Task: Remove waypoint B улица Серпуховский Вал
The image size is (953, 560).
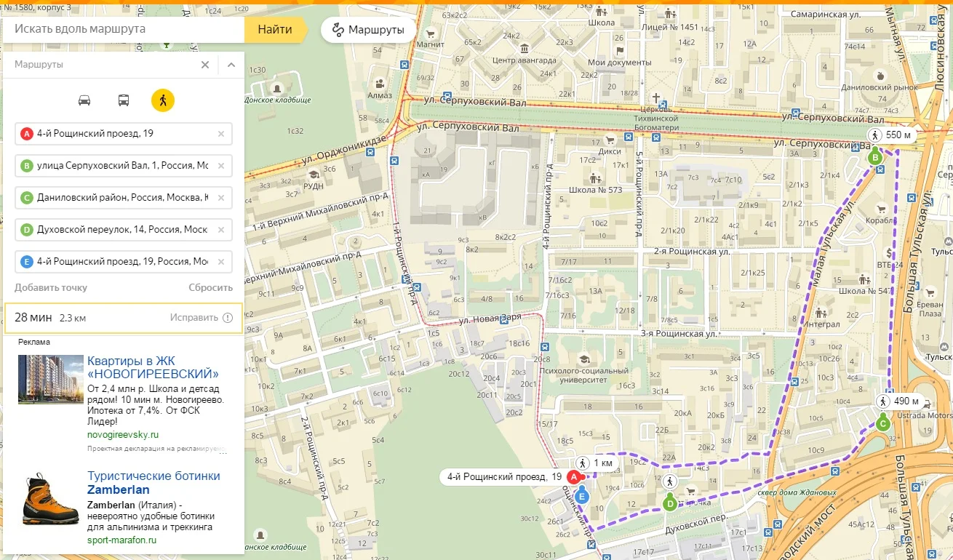Action: 221,166
